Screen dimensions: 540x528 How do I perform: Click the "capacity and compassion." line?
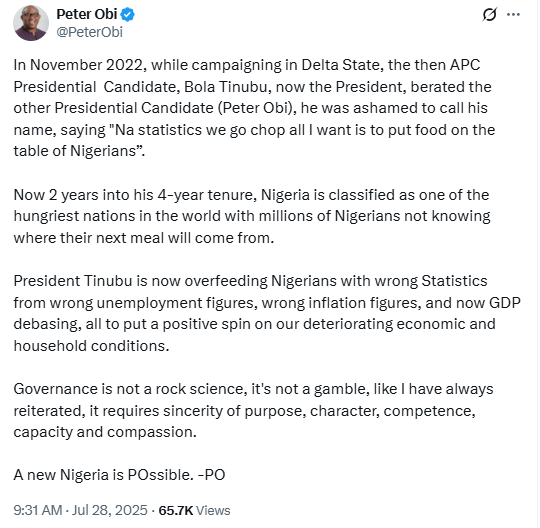coord(105,432)
